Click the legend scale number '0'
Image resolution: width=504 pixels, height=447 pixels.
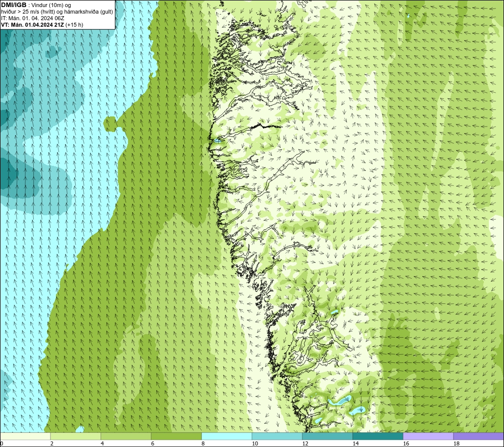(2, 444)
